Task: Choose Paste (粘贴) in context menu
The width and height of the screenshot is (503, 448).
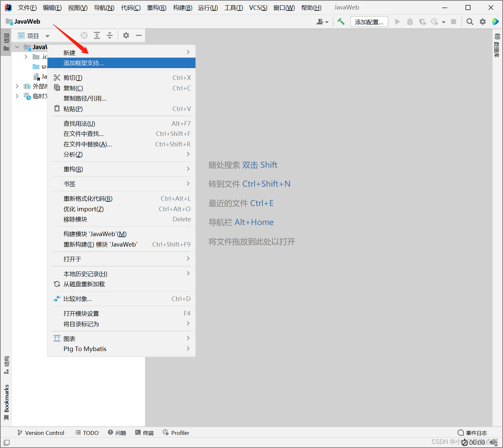Action: tap(121, 109)
